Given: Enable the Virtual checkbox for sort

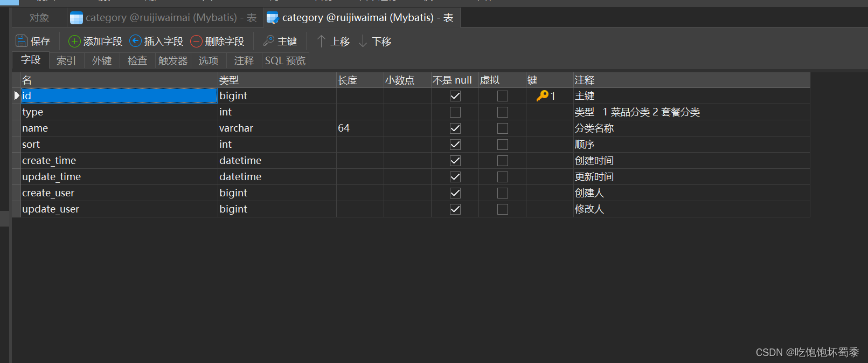Looking at the screenshot, I should coord(503,145).
